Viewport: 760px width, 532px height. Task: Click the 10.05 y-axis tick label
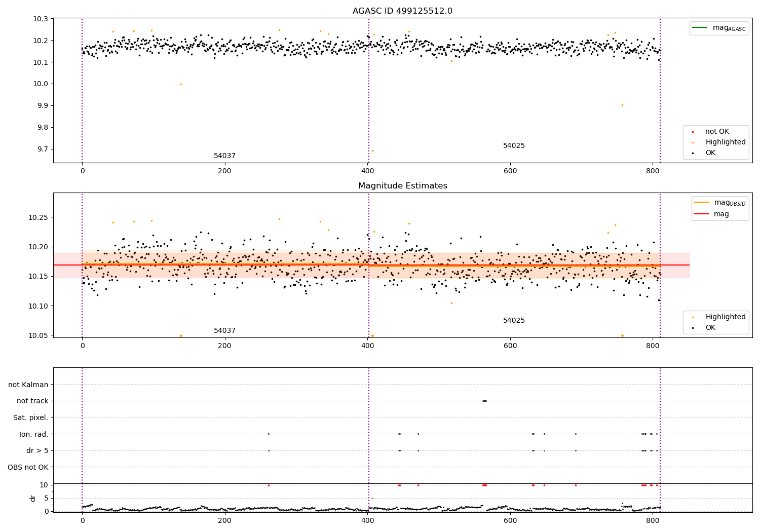coord(39,335)
